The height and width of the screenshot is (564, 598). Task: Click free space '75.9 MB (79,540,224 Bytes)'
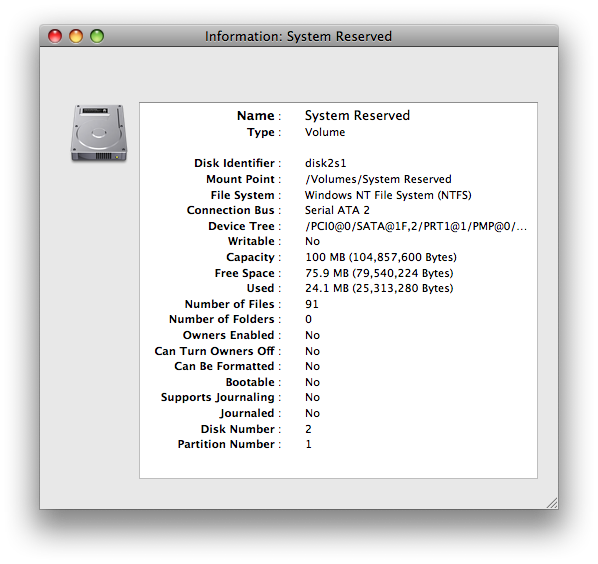[379, 273]
